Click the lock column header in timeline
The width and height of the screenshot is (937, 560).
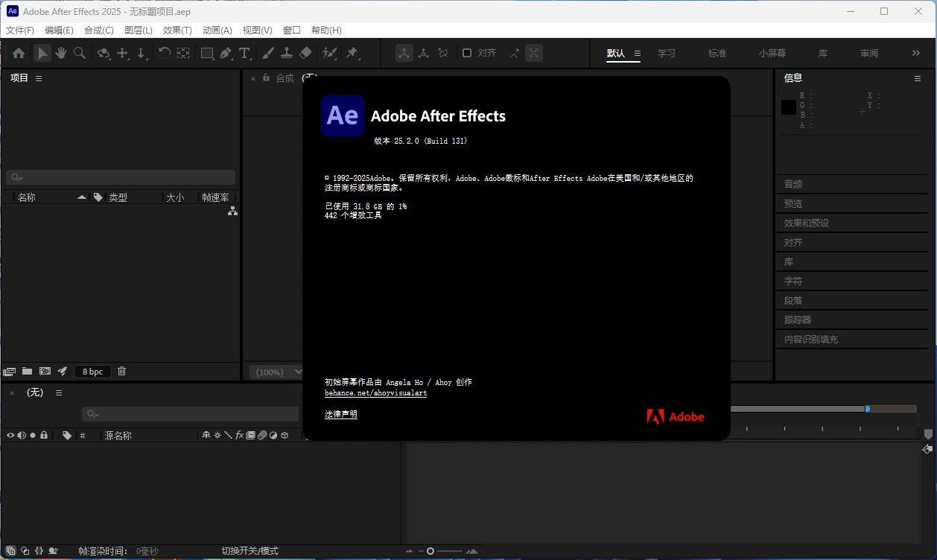(x=44, y=435)
